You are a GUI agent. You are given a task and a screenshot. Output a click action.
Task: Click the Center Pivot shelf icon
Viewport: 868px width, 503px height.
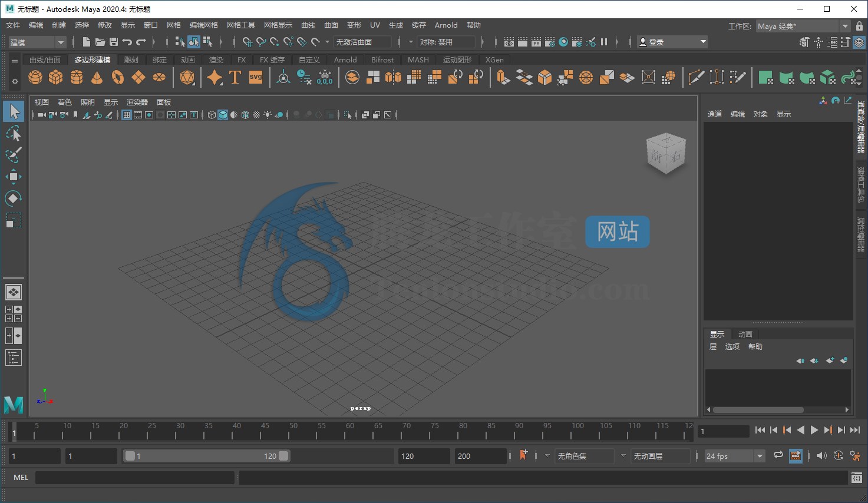pyautogui.click(x=283, y=77)
